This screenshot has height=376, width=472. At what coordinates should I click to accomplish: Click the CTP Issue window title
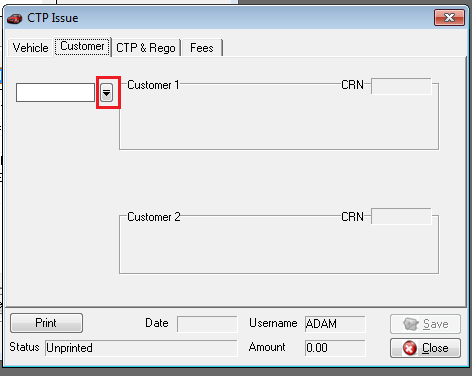click(x=53, y=18)
